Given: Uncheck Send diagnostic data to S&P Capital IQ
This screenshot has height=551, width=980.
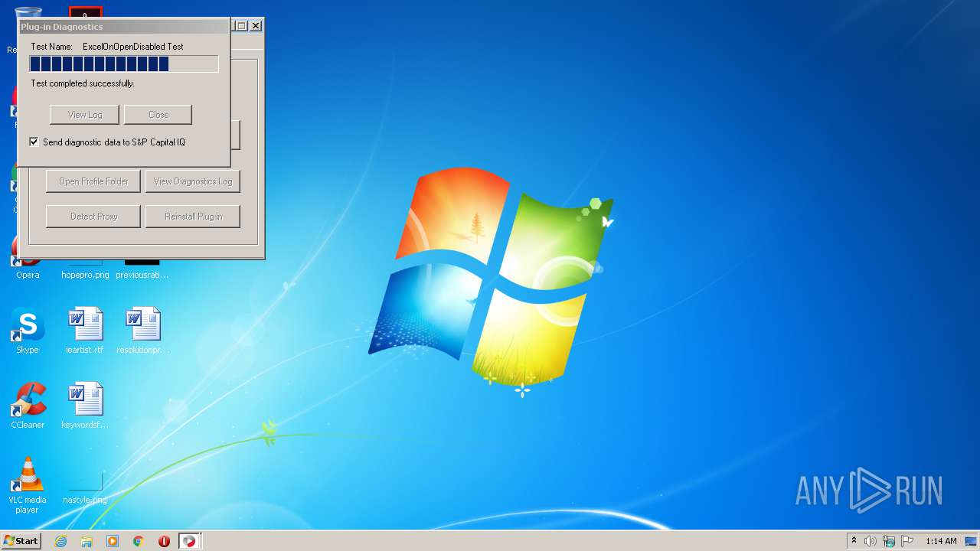Looking at the screenshot, I should point(34,142).
